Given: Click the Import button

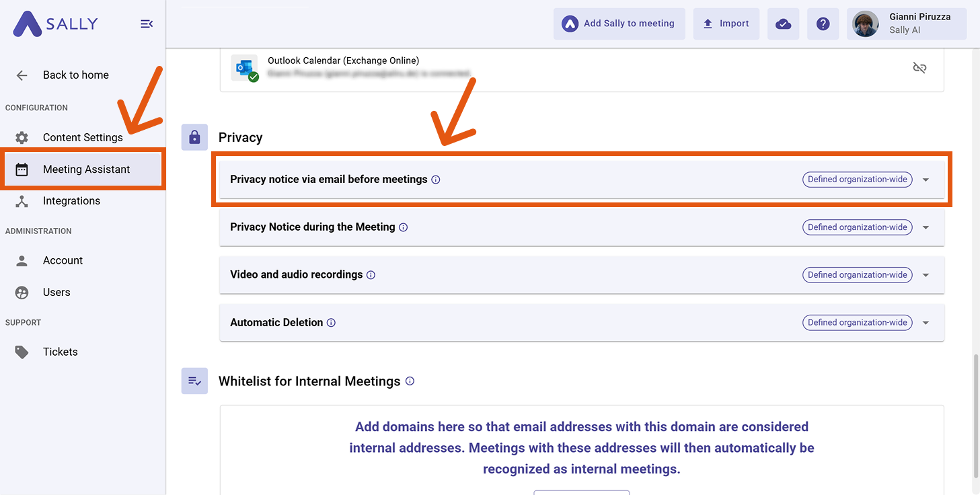Looking at the screenshot, I should point(726,24).
